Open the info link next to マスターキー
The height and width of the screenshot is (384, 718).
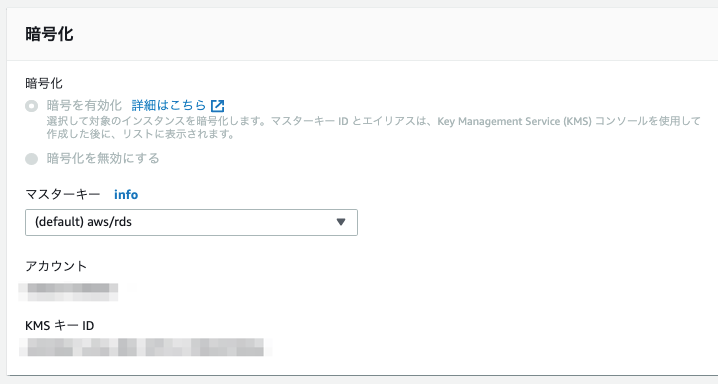[126, 195]
